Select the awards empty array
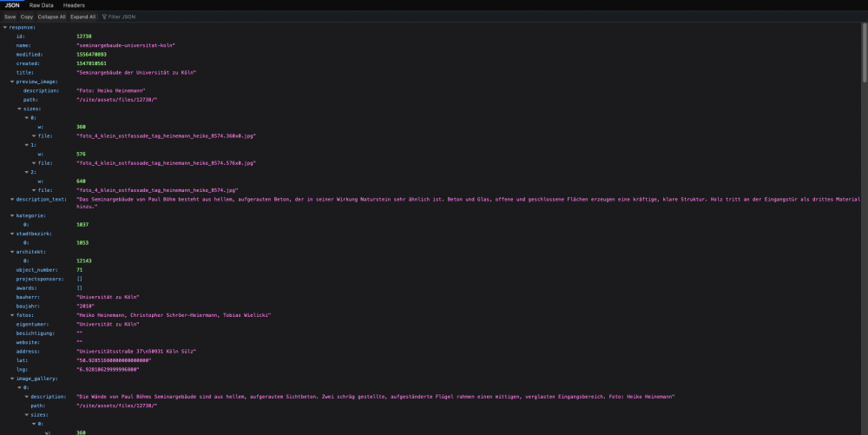The width and height of the screenshot is (868, 435). [79, 287]
